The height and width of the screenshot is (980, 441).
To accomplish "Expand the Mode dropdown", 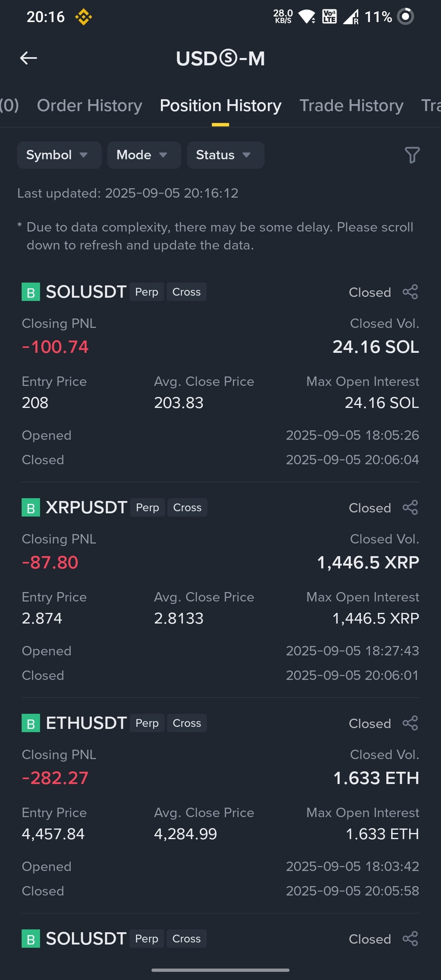I will click(x=144, y=155).
